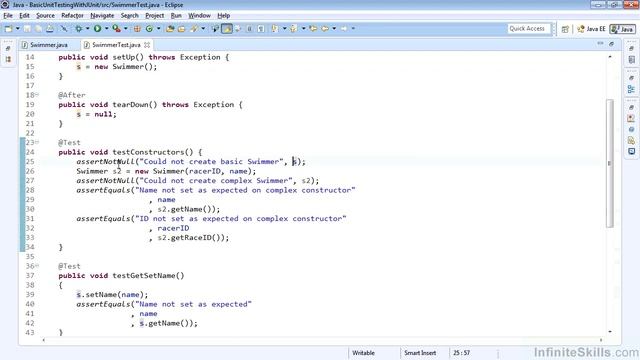Image resolution: width=640 pixels, height=360 pixels.
Task: Open the Javadoc view icon
Action: click(x=631, y=129)
